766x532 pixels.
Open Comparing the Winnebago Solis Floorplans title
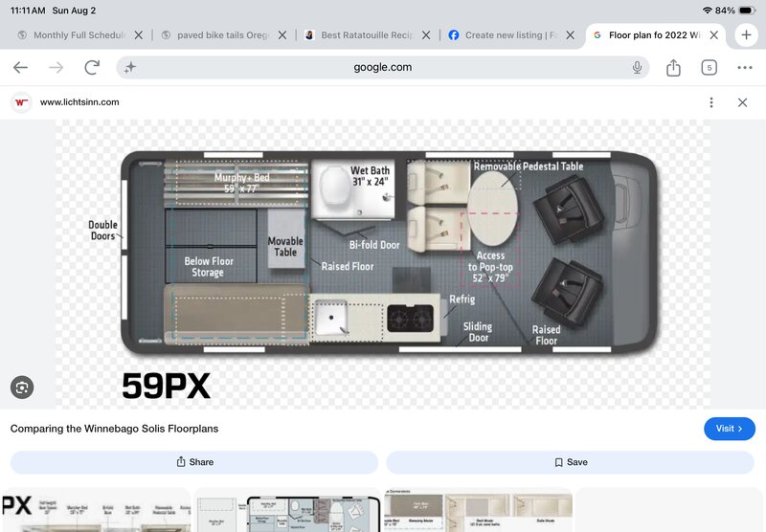[114, 429]
